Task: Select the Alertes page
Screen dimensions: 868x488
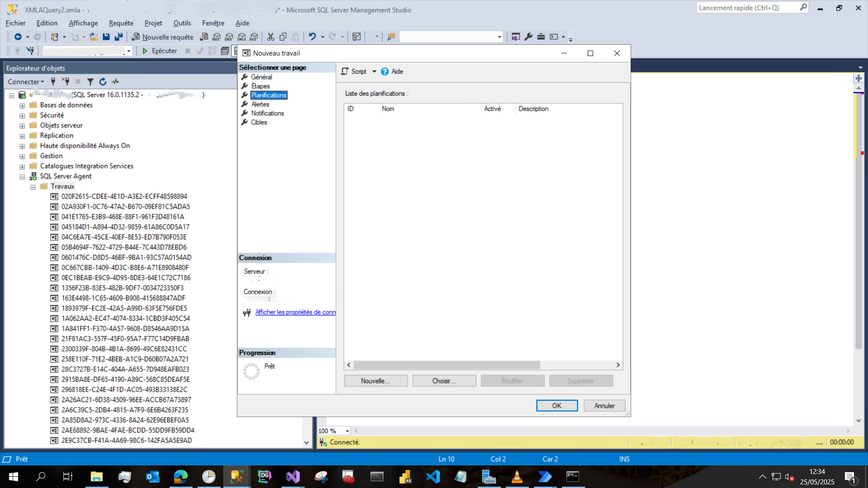Action: coord(260,104)
